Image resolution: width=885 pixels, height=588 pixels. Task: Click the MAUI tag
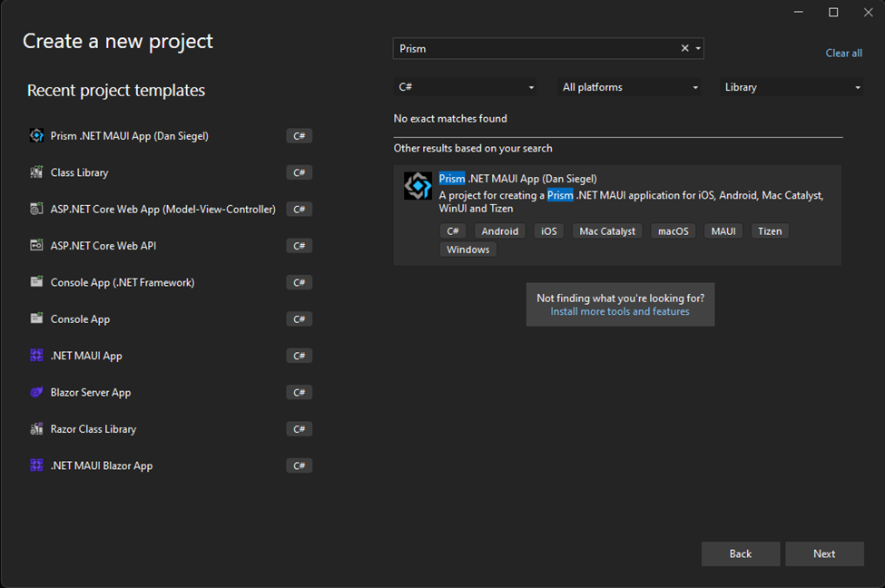[x=723, y=230]
